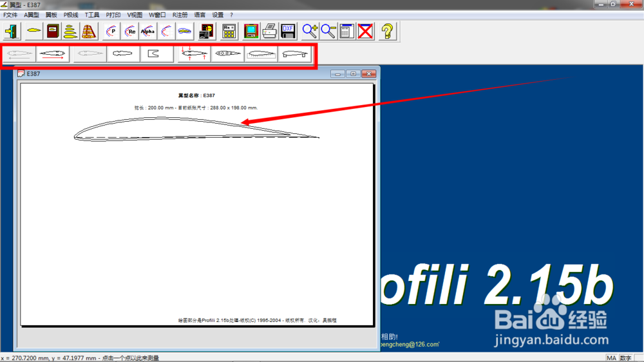Viewport: 644px width, 362px height.
Task: Click the plain red-blue polar curves icon
Action: (x=166, y=31)
